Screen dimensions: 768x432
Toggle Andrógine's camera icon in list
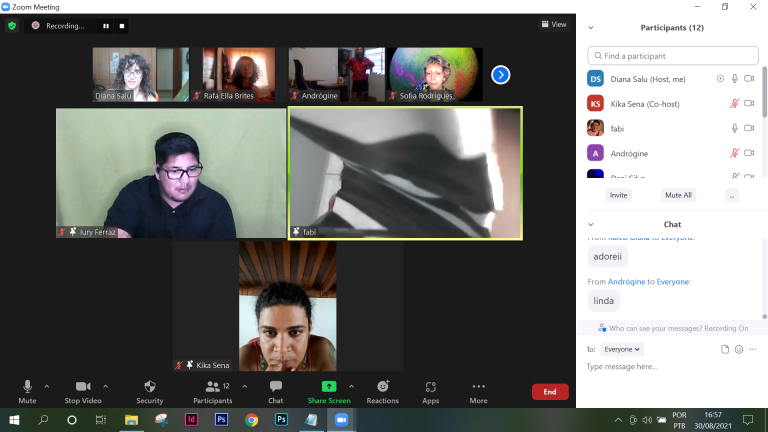[749, 153]
